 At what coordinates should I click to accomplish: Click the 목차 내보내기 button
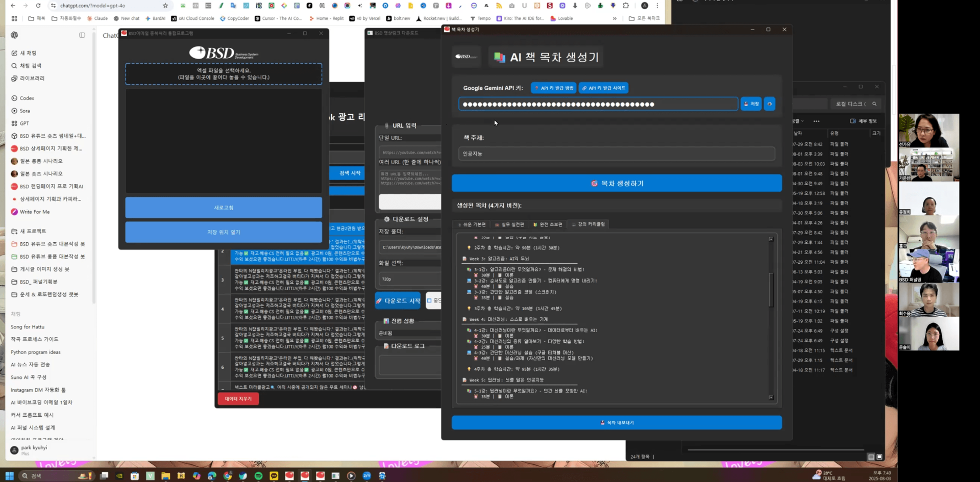[617, 422]
